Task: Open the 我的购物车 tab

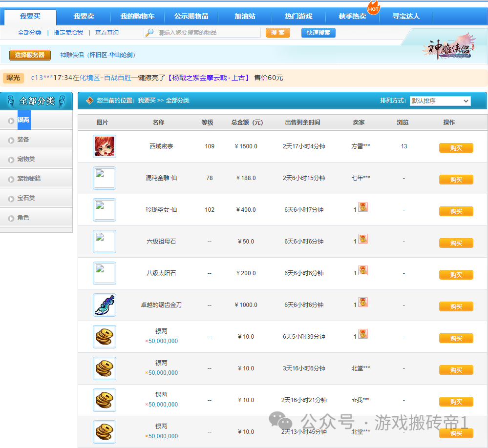Action: (137, 17)
